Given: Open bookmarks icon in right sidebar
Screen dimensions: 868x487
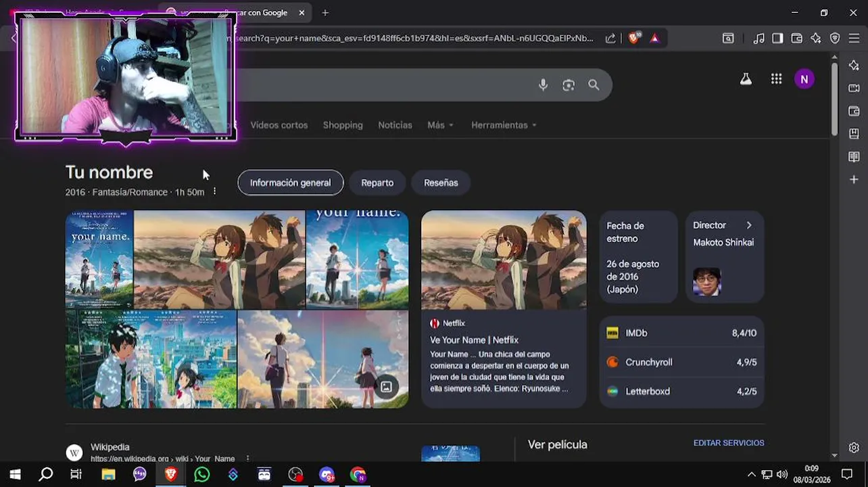Looking at the screenshot, I should coord(854,134).
